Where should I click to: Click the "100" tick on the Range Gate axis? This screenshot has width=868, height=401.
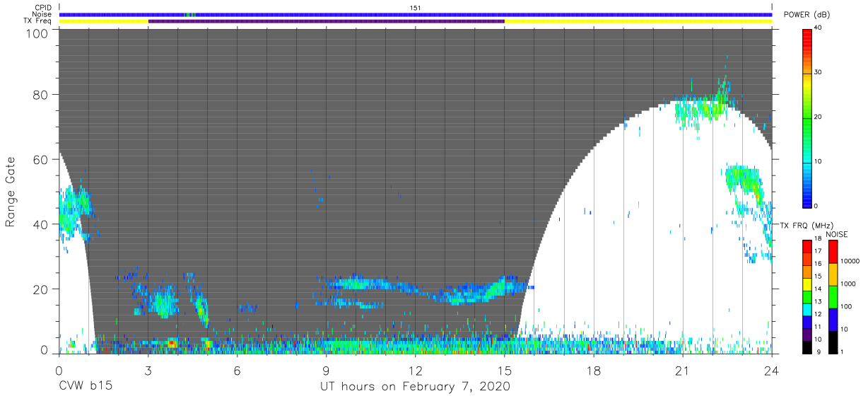tap(37, 33)
